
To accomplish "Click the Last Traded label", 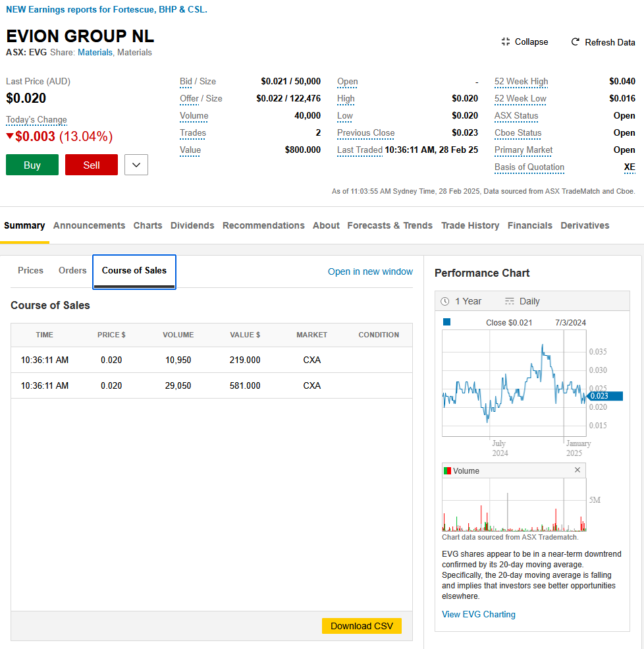I will pos(360,150).
